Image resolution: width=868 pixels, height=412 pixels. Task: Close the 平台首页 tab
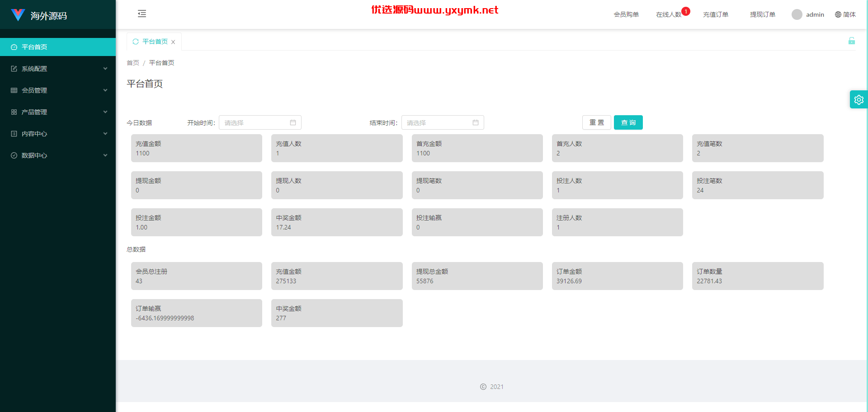point(173,42)
